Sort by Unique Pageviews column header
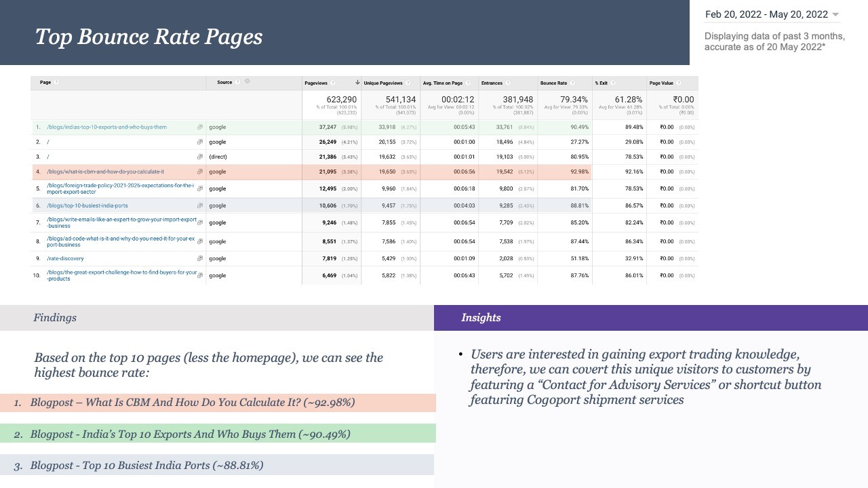This screenshot has height=488, width=868. [x=383, y=83]
